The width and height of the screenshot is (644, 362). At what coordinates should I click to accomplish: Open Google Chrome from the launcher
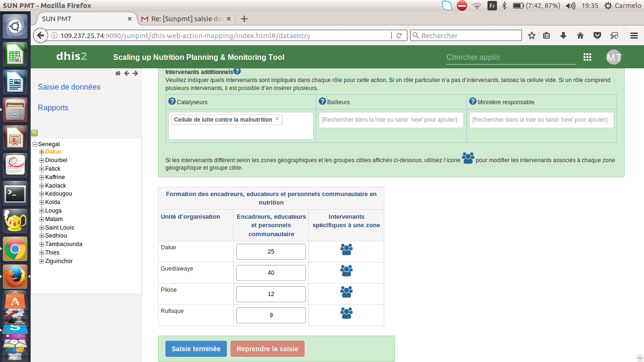[x=15, y=249]
